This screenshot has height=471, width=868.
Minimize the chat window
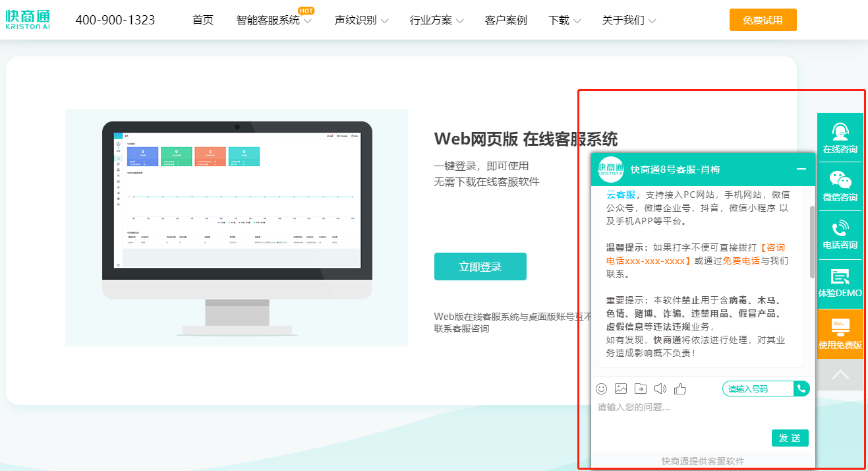pyautogui.click(x=801, y=169)
